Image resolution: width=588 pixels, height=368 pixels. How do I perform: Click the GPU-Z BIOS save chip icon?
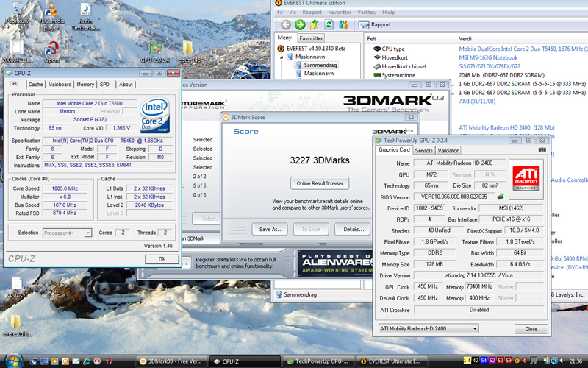click(x=501, y=197)
